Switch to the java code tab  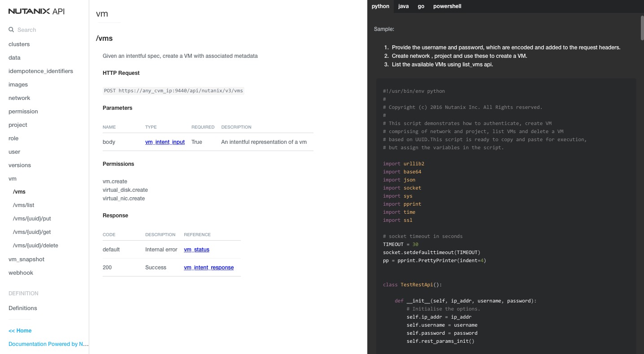[404, 6]
